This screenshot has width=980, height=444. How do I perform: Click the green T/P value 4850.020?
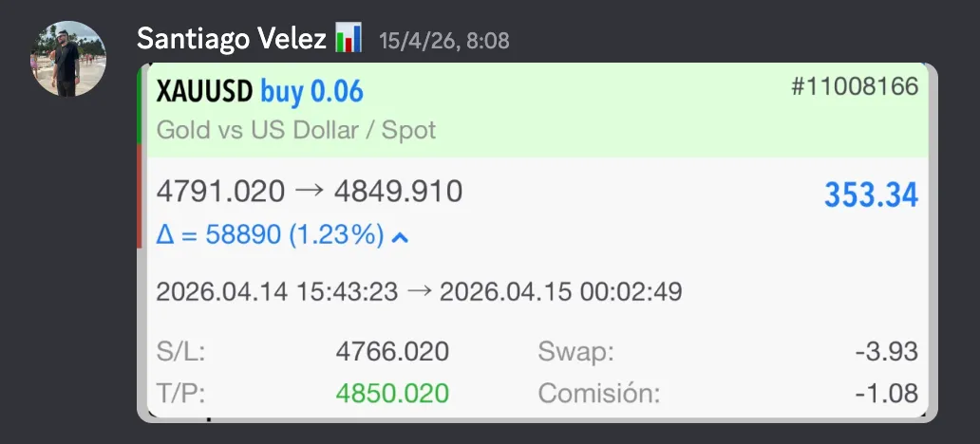(392, 394)
